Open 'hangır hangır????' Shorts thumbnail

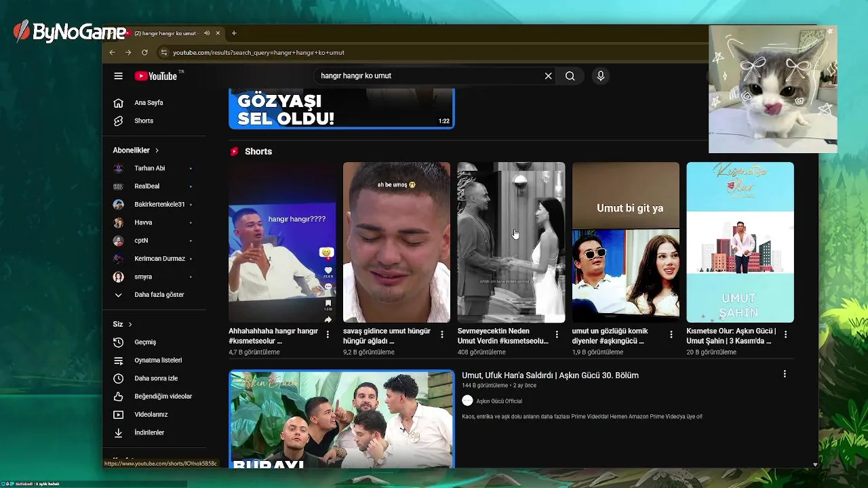click(282, 242)
